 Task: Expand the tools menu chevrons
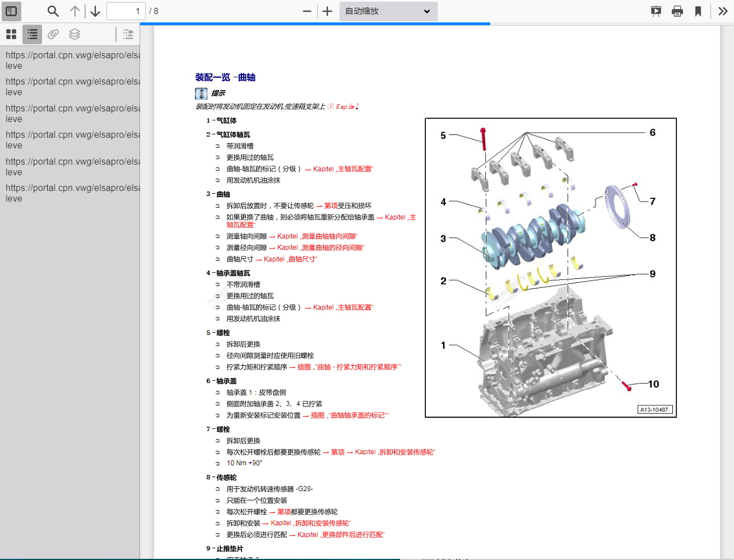(723, 11)
